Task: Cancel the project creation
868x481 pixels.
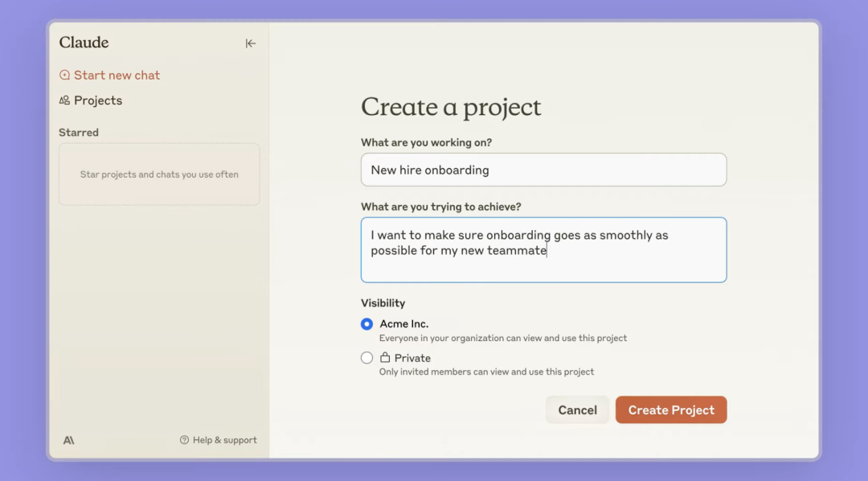Action: (577, 410)
